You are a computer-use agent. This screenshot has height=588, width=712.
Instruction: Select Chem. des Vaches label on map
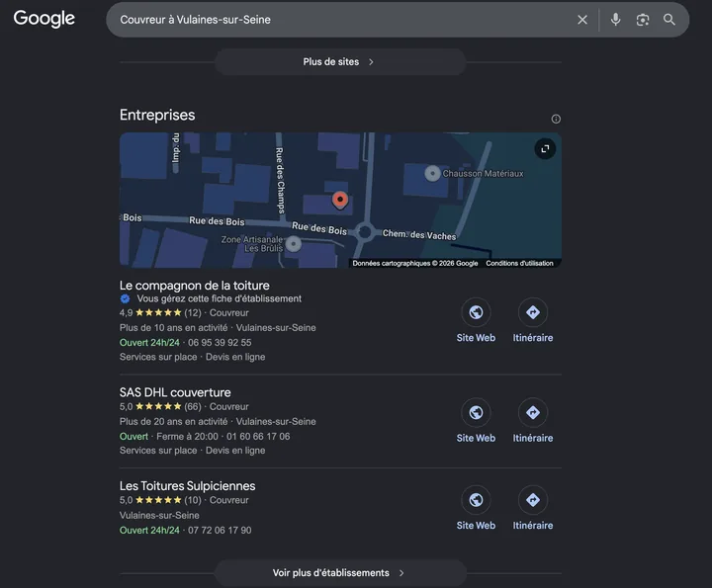(419, 234)
